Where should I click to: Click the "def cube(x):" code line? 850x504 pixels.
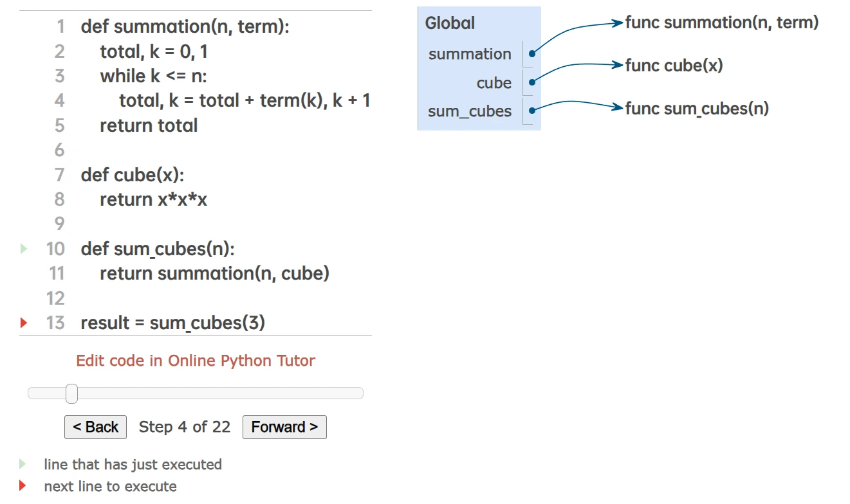(133, 175)
